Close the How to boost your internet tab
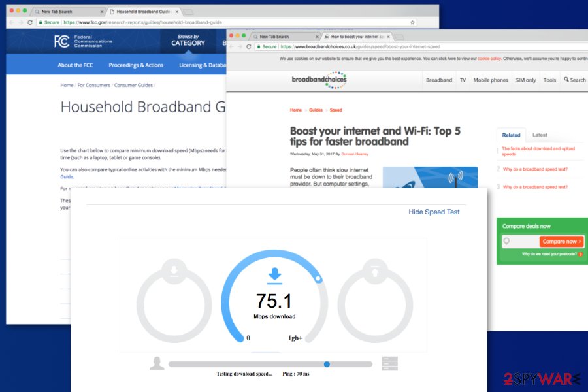588x392 pixels. (389, 37)
